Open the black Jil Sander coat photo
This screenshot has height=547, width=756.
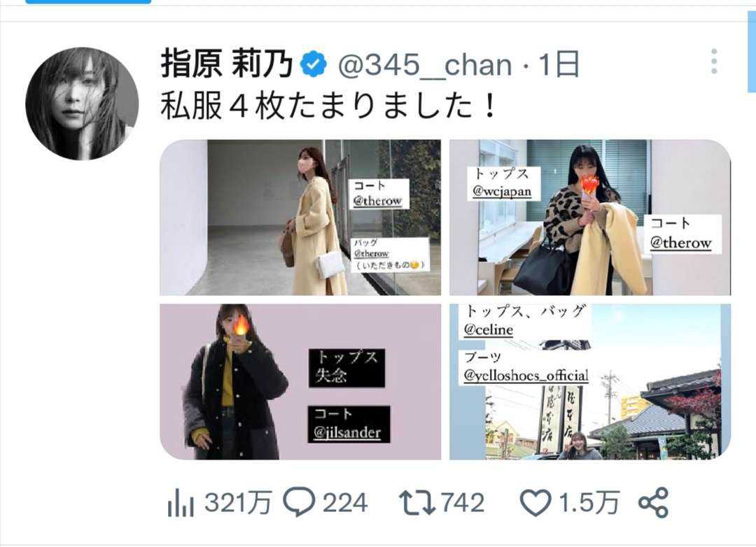(x=300, y=382)
